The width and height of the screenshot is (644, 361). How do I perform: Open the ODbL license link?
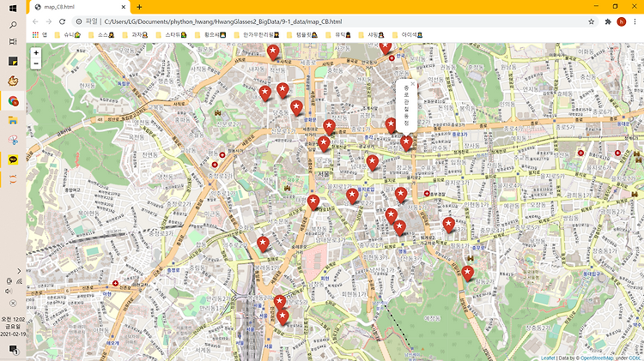(x=635, y=358)
